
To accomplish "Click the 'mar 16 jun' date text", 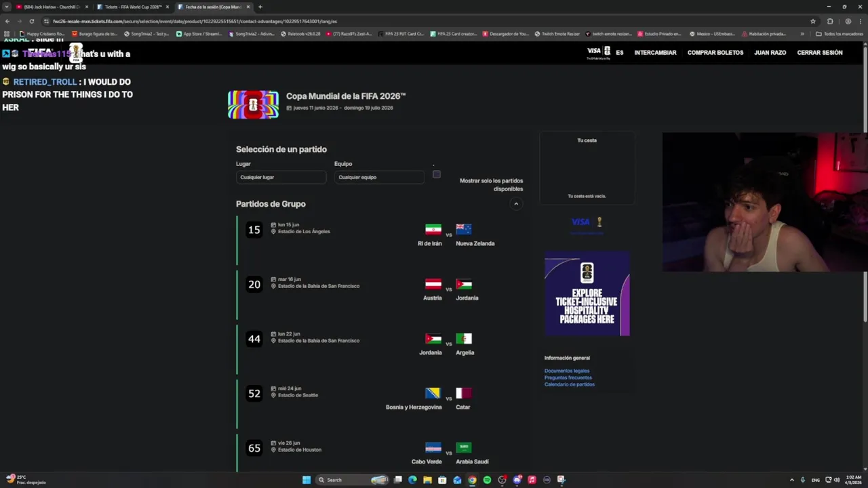I will pyautogui.click(x=290, y=279).
